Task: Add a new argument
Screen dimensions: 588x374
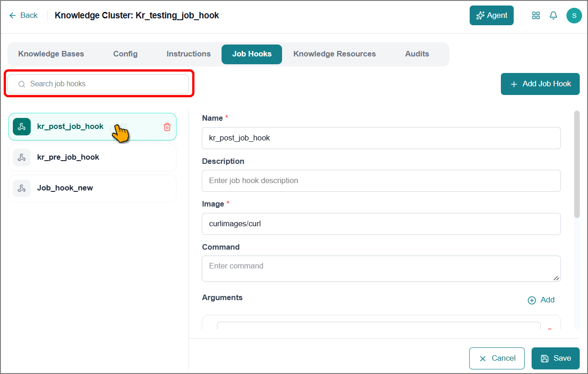Action: pos(541,300)
